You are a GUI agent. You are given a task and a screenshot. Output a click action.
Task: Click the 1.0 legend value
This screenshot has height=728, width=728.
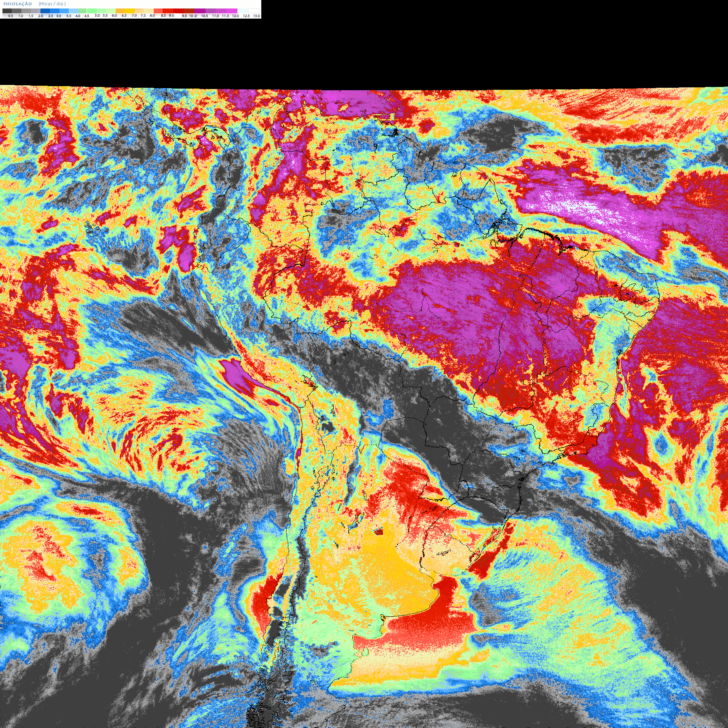(21, 16)
